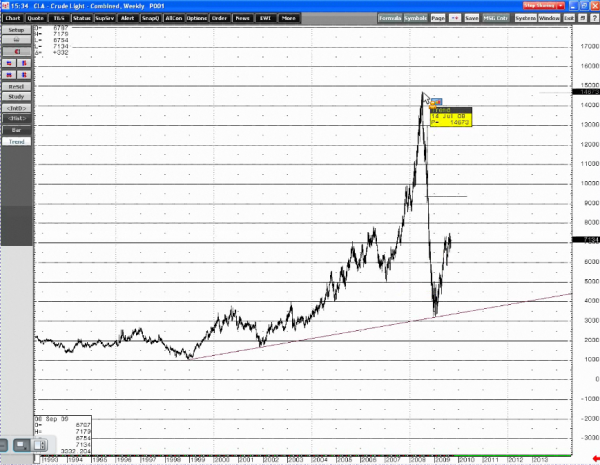
Task: Click the 14672 price marker on price axis
Action: point(588,92)
